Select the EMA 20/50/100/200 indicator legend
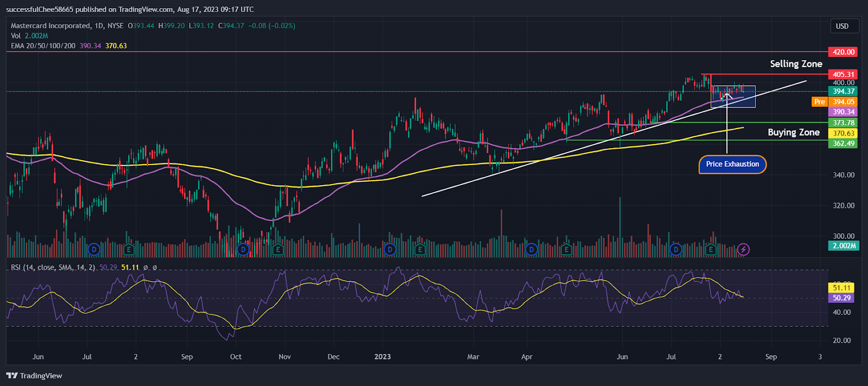The width and height of the screenshot is (868, 386). click(43, 46)
